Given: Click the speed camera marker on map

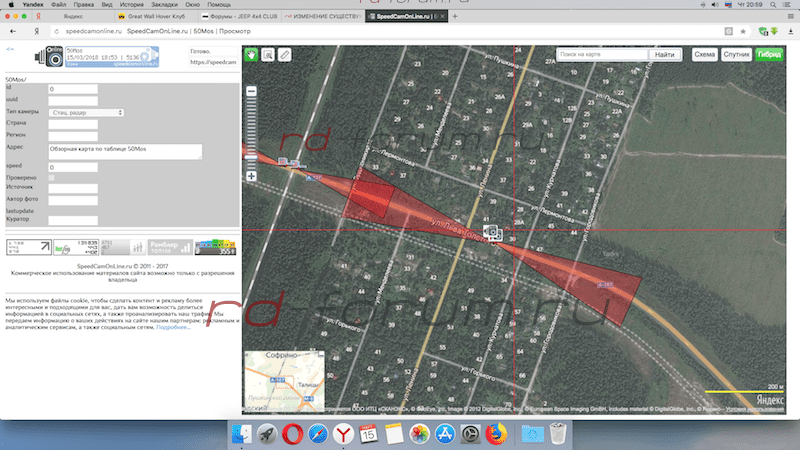Looking at the screenshot, I should tap(491, 232).
